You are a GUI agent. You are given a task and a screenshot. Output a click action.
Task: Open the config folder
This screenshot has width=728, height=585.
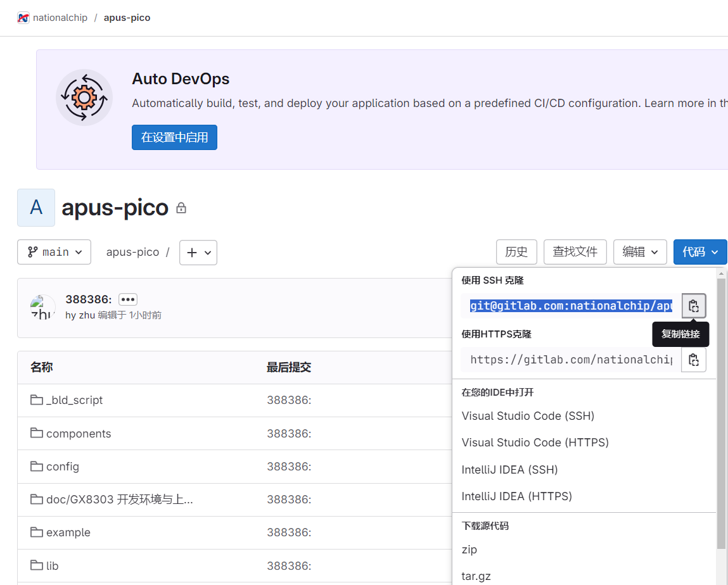(63, 466)
